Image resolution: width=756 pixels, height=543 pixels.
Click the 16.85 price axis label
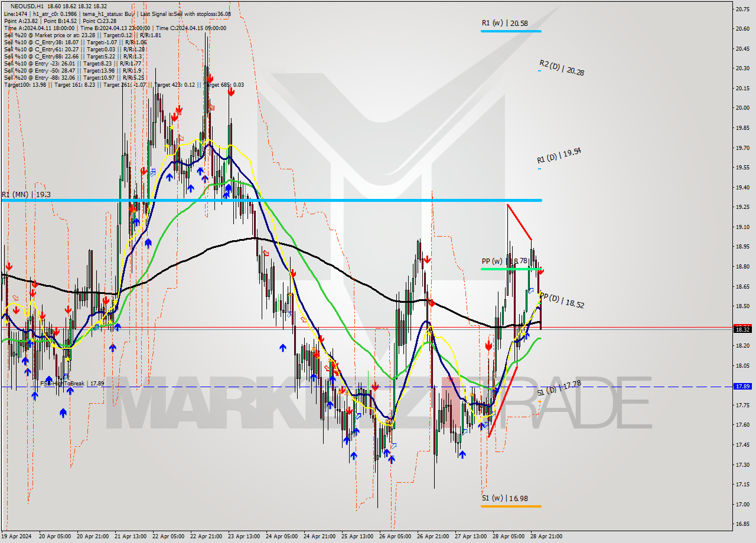coord(742,524)
